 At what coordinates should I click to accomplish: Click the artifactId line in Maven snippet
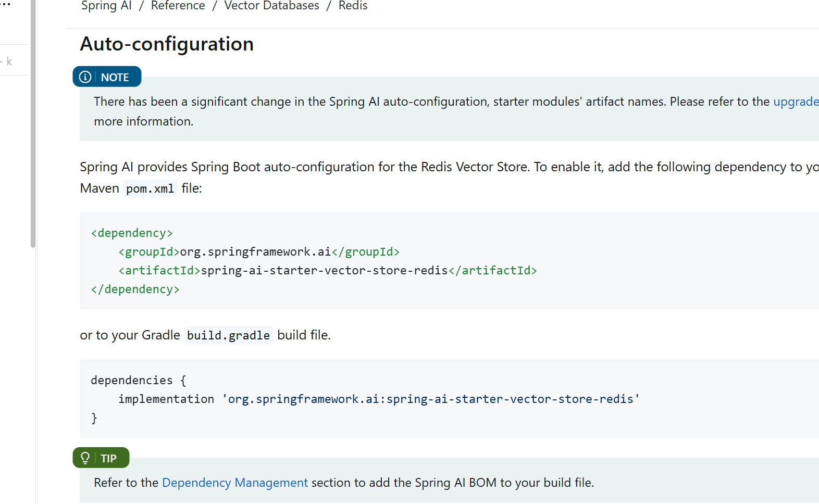click(328, 271)
